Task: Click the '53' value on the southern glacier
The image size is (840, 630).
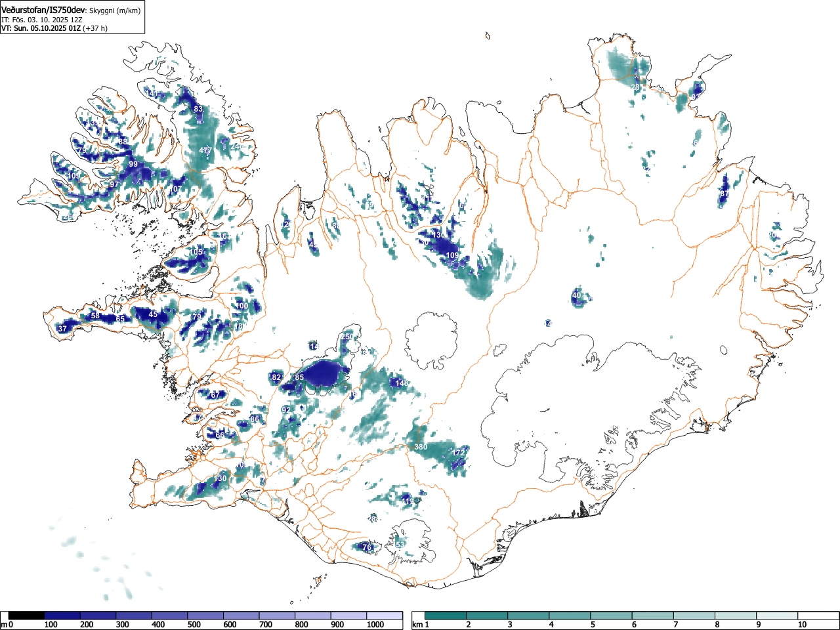Action: click(x=400, y=545)
